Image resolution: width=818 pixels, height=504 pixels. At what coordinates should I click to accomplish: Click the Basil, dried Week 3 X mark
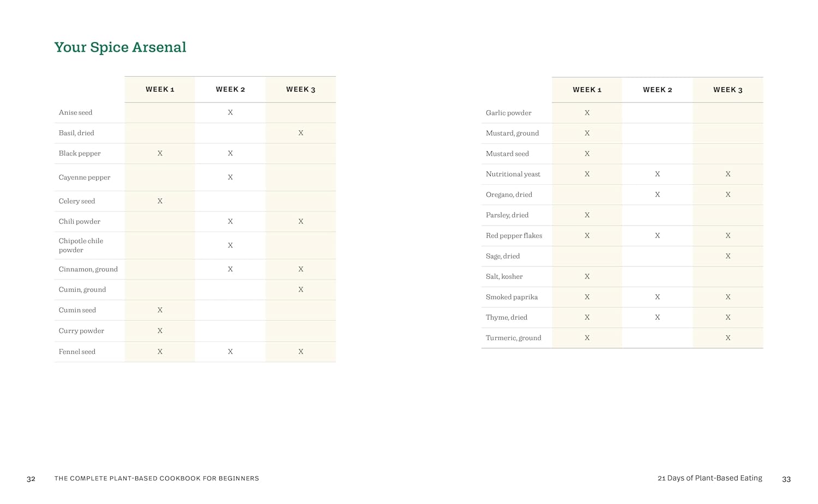300,133
